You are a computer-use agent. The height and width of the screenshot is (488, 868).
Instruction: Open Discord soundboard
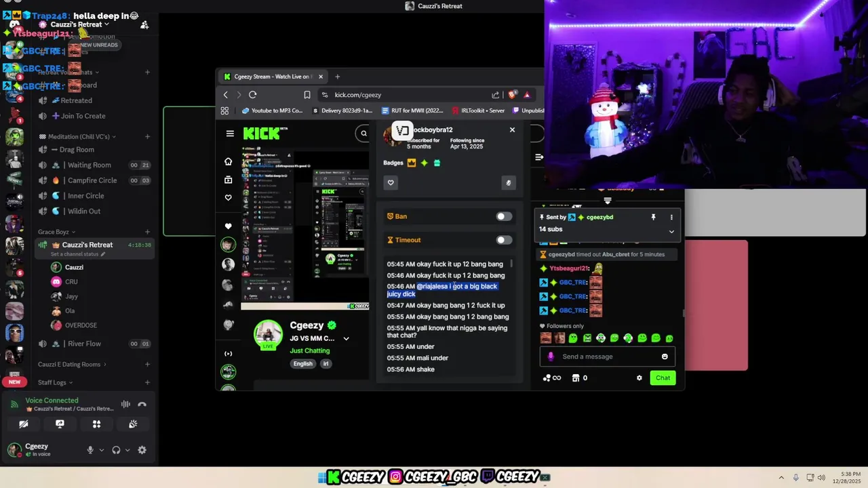point(133,424)
